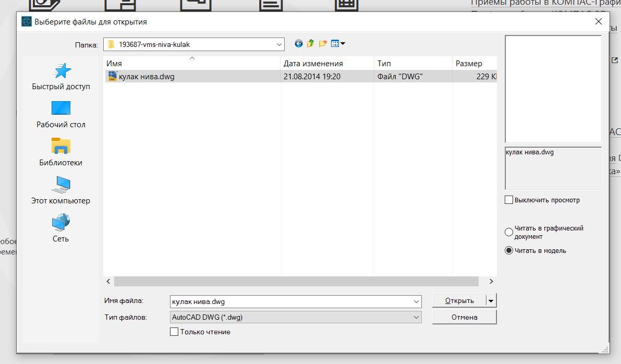Click the horizontal scrollbar left arrow
Image resolution: width=621 pixels, height=364 pixels.
[x=108, y=281]
